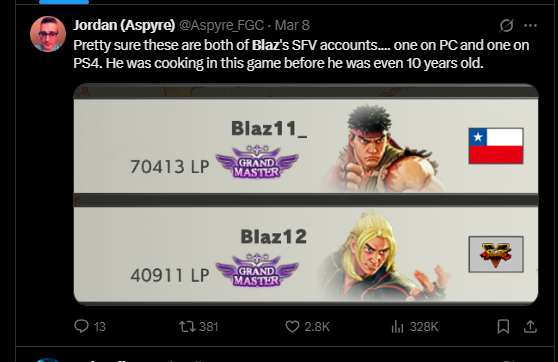Open Jordan's profile avatar picture
558x362 pixels.
[x=48, y=34]
